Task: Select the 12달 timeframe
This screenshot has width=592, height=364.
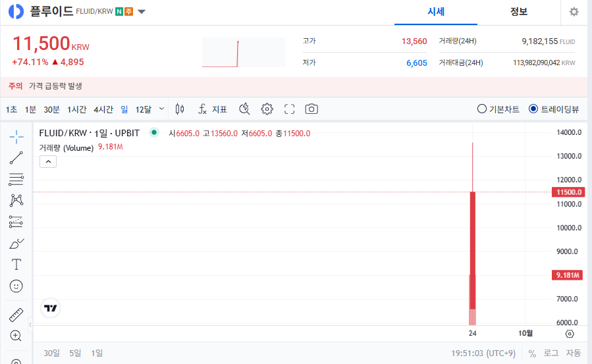Action: click(x=144, y=109)
